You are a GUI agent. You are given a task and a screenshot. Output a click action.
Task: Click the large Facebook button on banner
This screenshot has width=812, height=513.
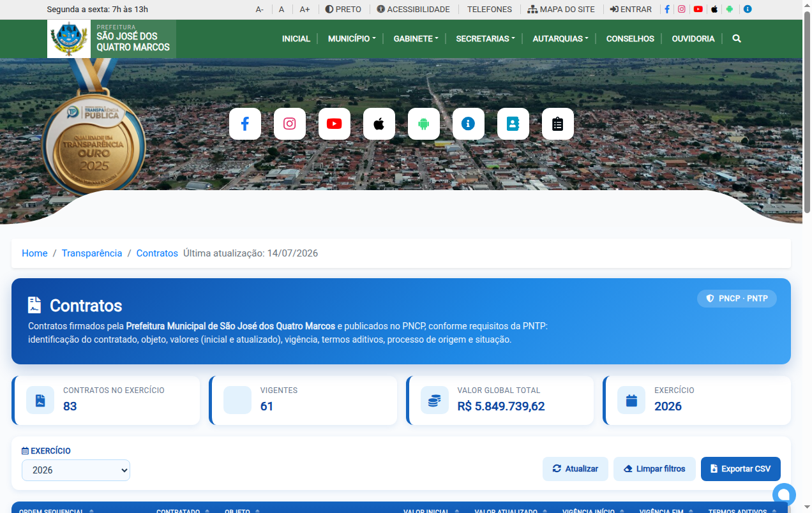point(245,124)
